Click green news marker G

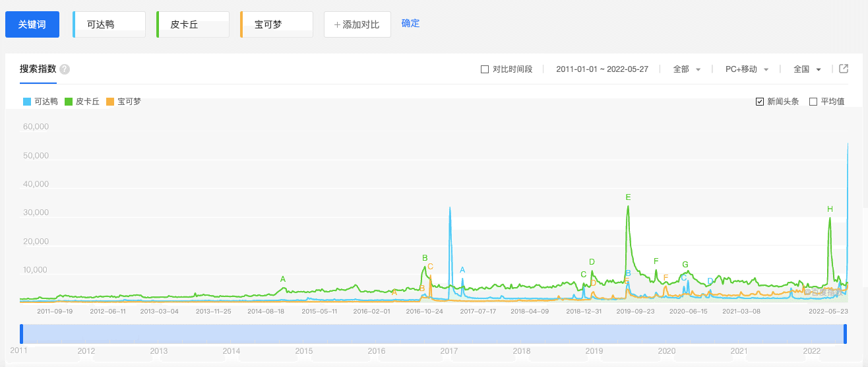685,265
